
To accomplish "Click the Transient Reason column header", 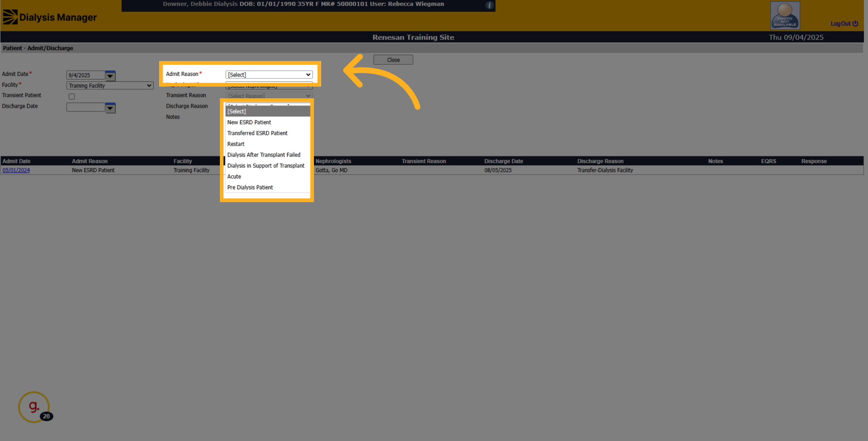I will 424,161.
